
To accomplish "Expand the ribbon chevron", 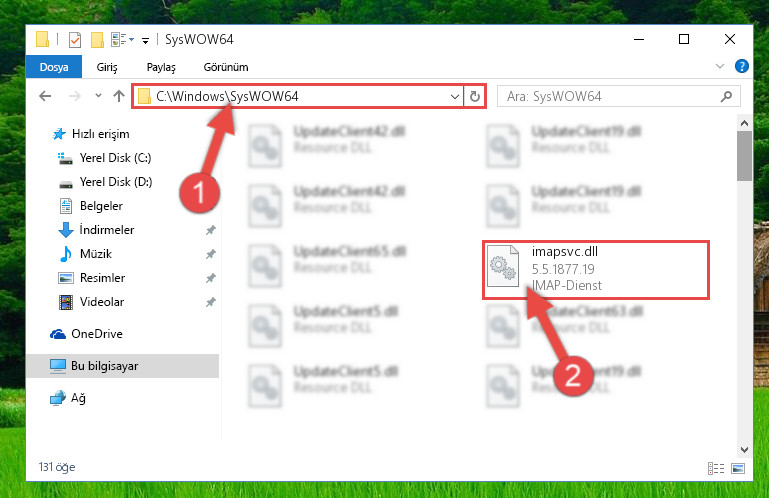I will 719,66.
